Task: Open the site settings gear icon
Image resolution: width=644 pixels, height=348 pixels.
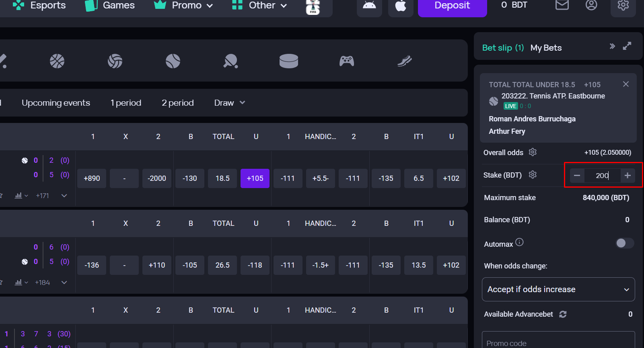Action: point(623,6)
